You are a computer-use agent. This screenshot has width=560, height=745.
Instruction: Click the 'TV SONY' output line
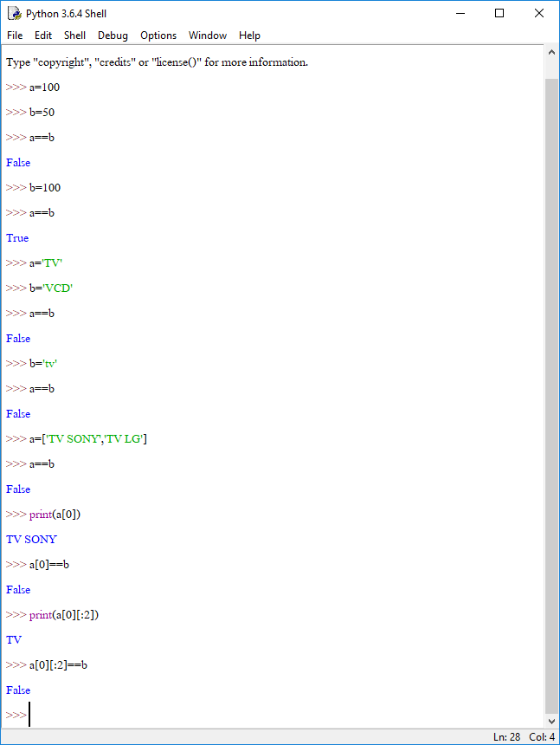click(x=31, y=540)
